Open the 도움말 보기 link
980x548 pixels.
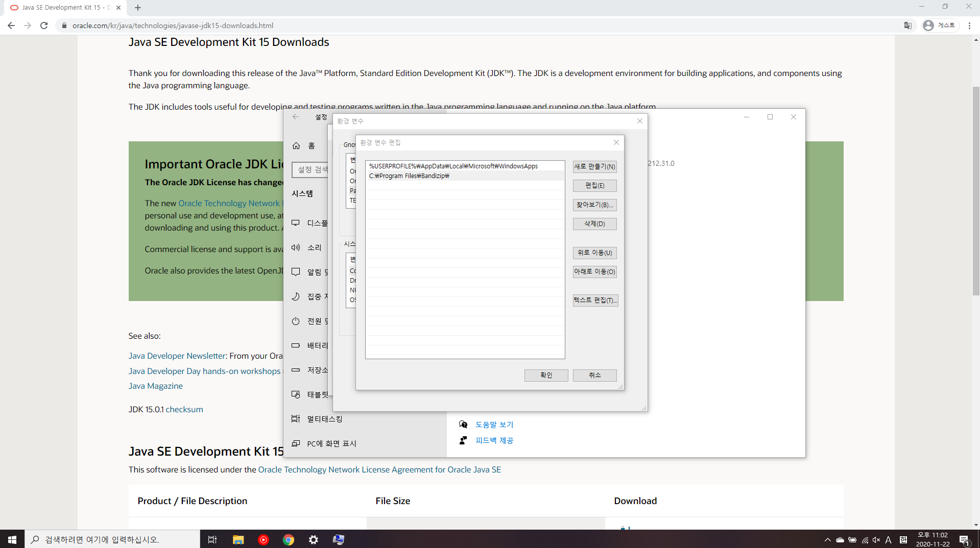point(494,425)
